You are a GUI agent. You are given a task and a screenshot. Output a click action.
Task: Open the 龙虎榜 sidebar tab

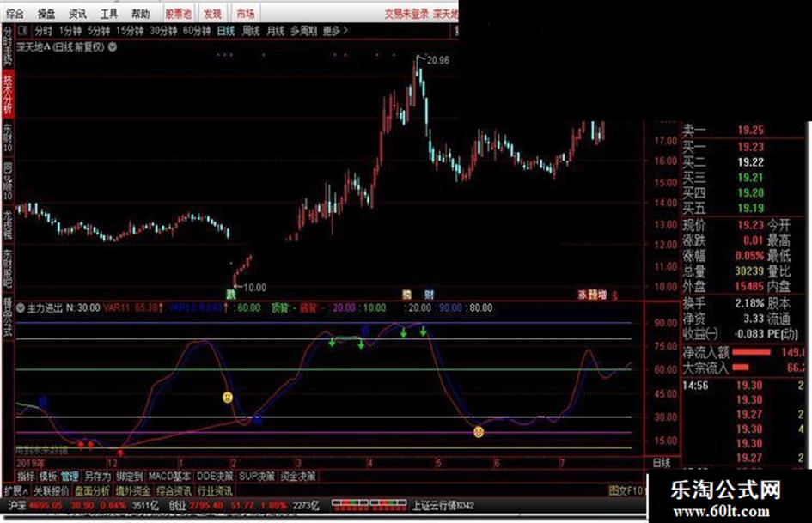8,224
